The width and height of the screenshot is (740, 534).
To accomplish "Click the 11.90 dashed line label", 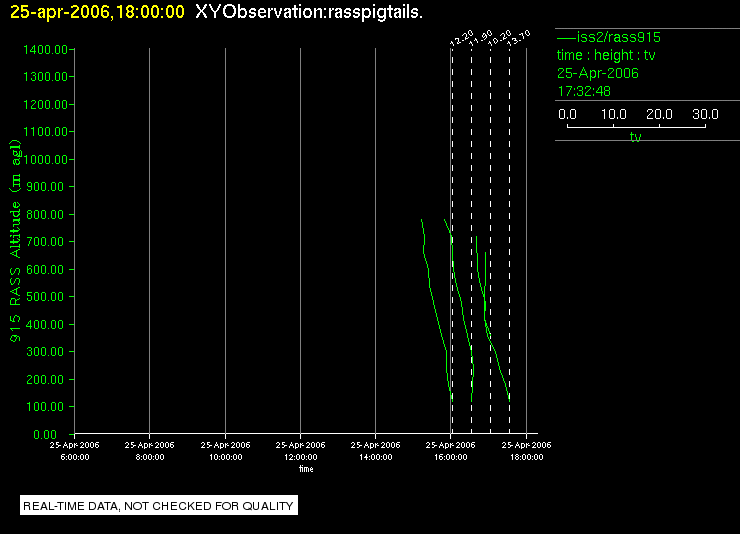I will click(480, 38).
